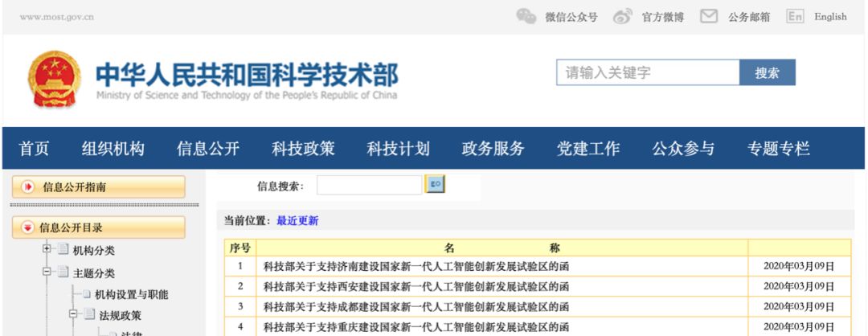
Task: Open 公众参与 navigation menu
Action: tap(683, 149)
